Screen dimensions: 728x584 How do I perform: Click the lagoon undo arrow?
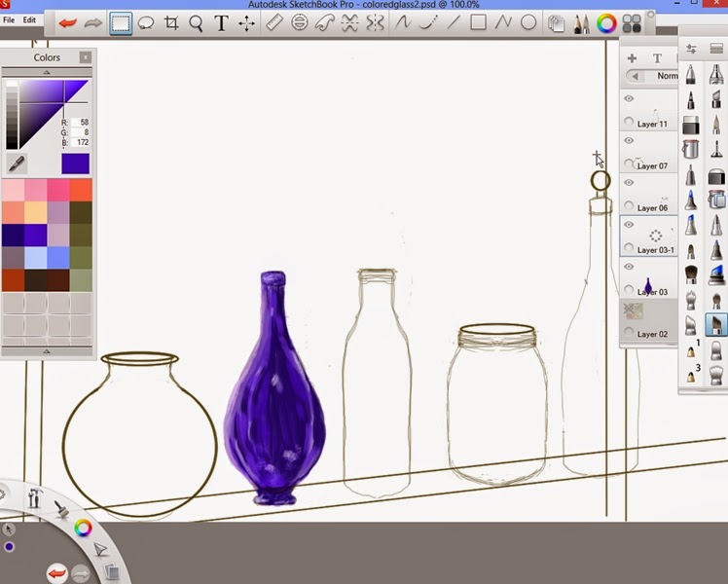pyautogui.click(x=57, y=573)
